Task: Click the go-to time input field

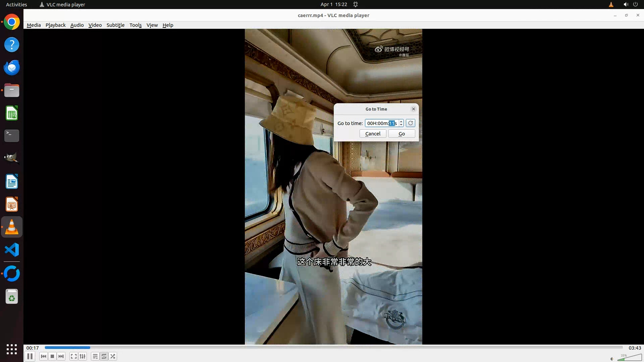Action: tap(382, 123)
